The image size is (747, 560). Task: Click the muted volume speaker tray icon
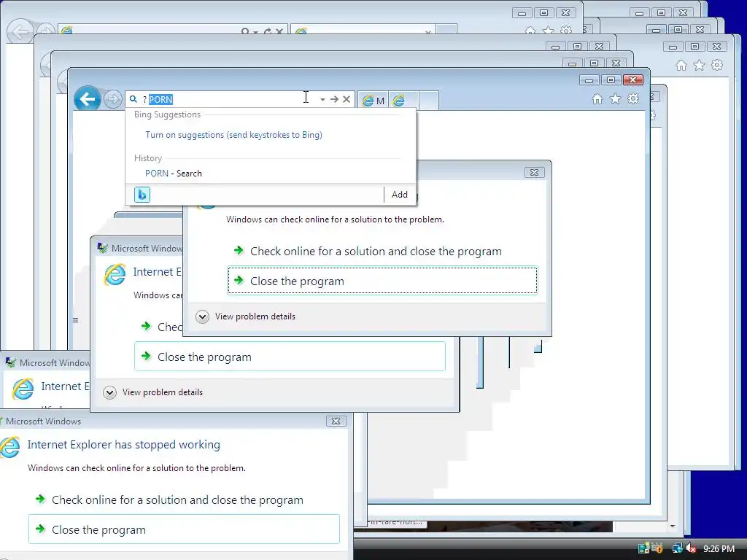[690, 548]
